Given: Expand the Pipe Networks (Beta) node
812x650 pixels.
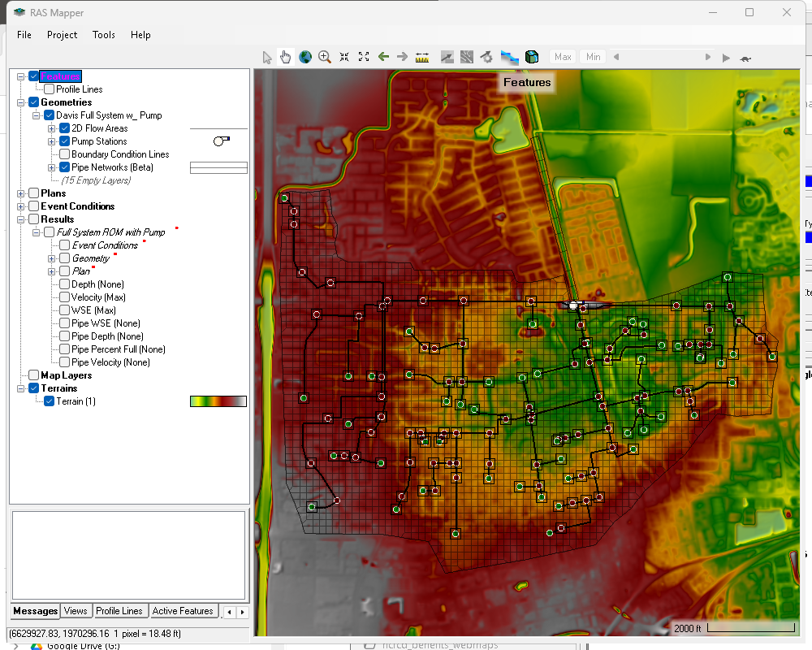Looking at the screenshot, I should [x=52, y=167].
